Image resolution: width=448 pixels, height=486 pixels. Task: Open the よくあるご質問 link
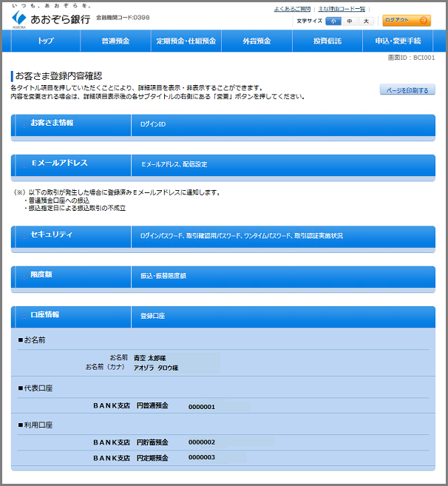(291, 9)
